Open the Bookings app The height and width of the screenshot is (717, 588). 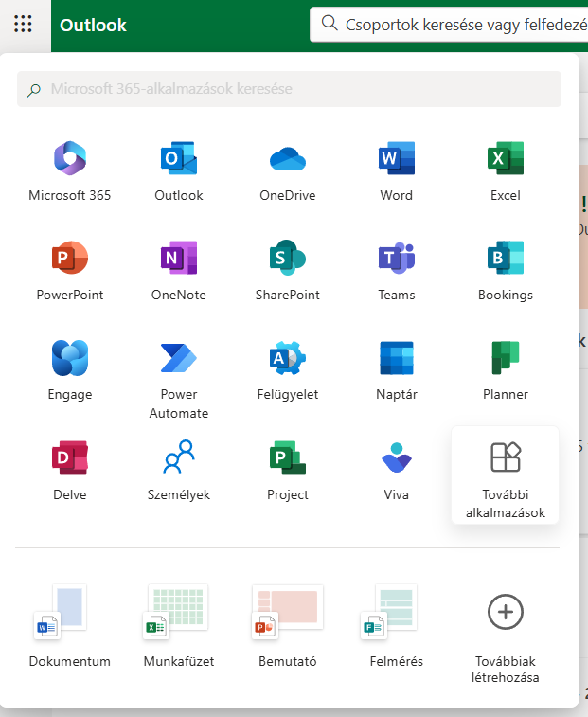505,271
